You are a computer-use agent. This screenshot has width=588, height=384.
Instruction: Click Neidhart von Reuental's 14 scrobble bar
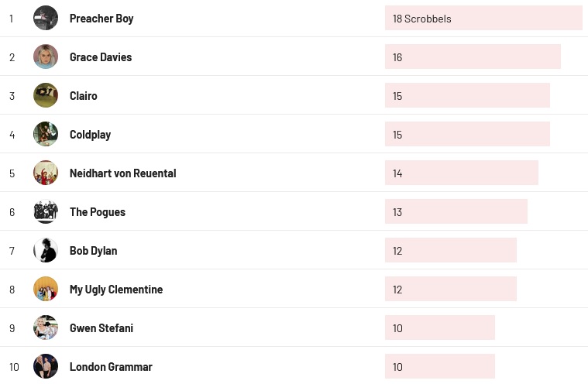tap(462, 173)
